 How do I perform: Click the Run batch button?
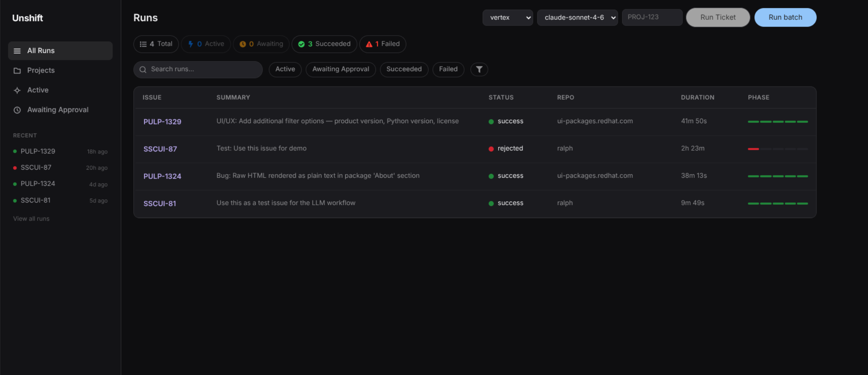(x=785, y=17)
